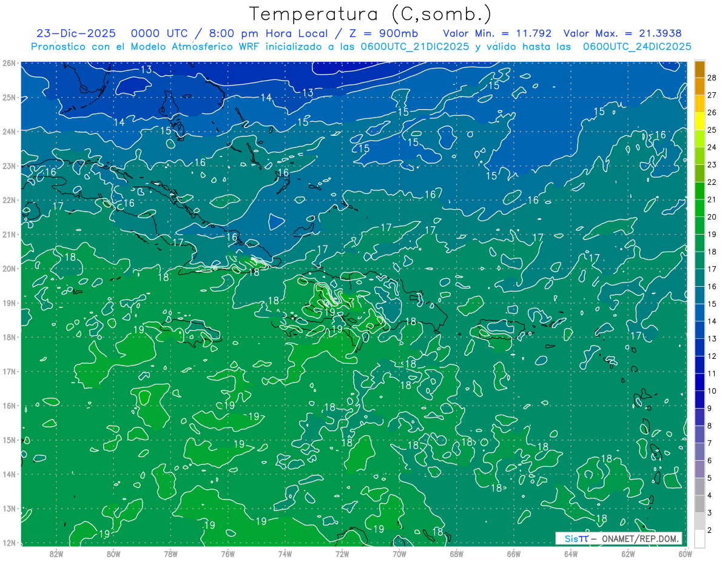Click the 26N latitude axis label
Screen dimensions: 728x562
point(9,63)
